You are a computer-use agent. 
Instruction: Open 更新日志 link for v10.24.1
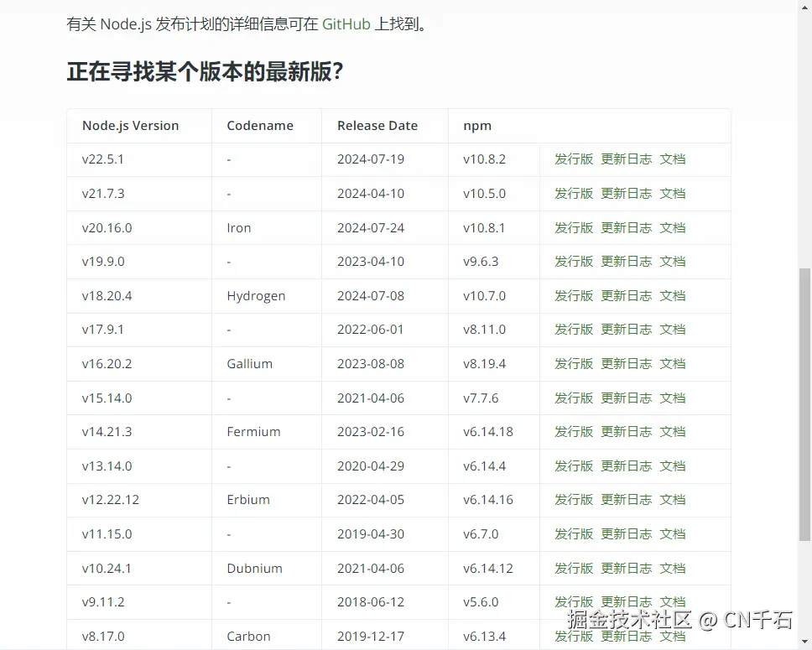pos(626,568)
